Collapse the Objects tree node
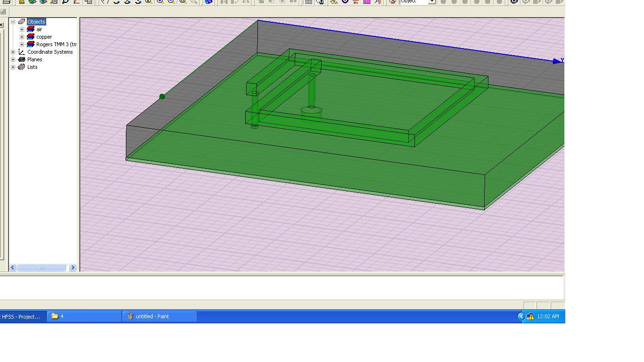 pyautogui.click(x=13, y=22)
